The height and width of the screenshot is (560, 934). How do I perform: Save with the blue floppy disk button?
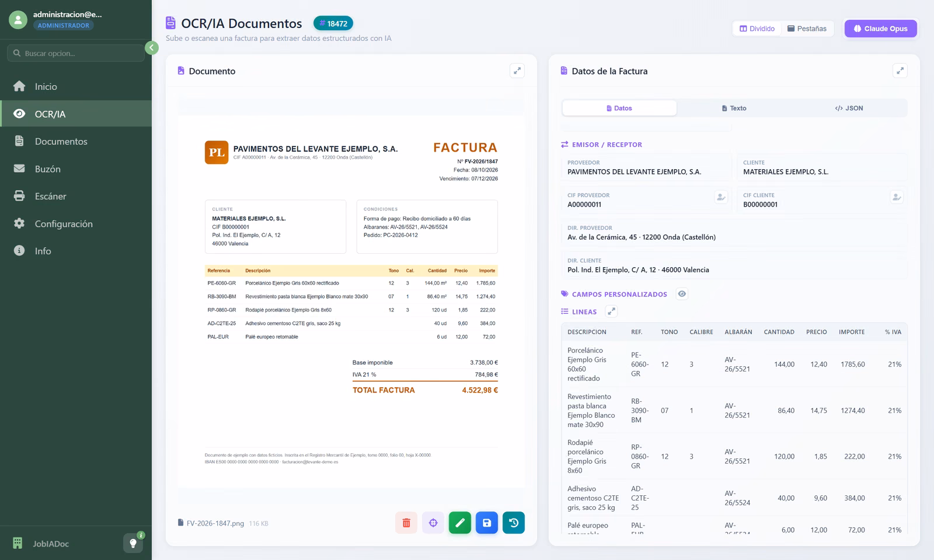point(487,523)
